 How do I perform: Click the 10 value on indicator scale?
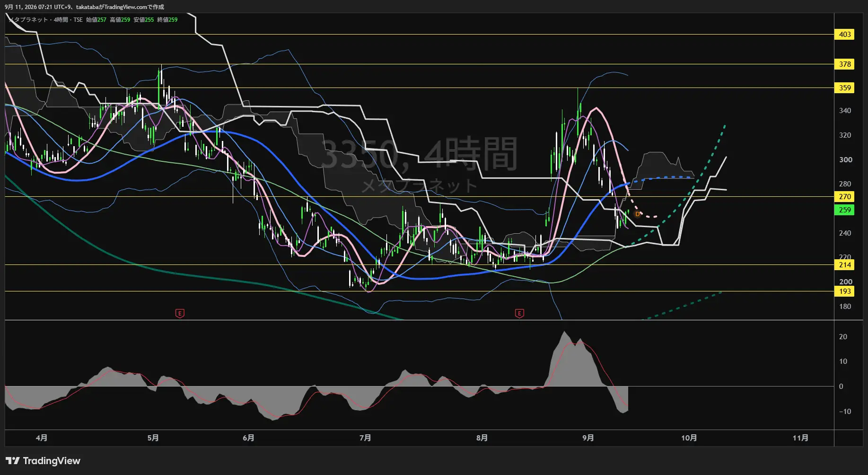point(843,361)
